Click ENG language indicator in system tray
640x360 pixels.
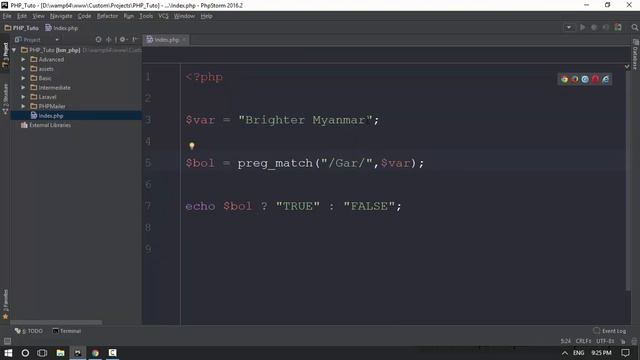(578, 353)
